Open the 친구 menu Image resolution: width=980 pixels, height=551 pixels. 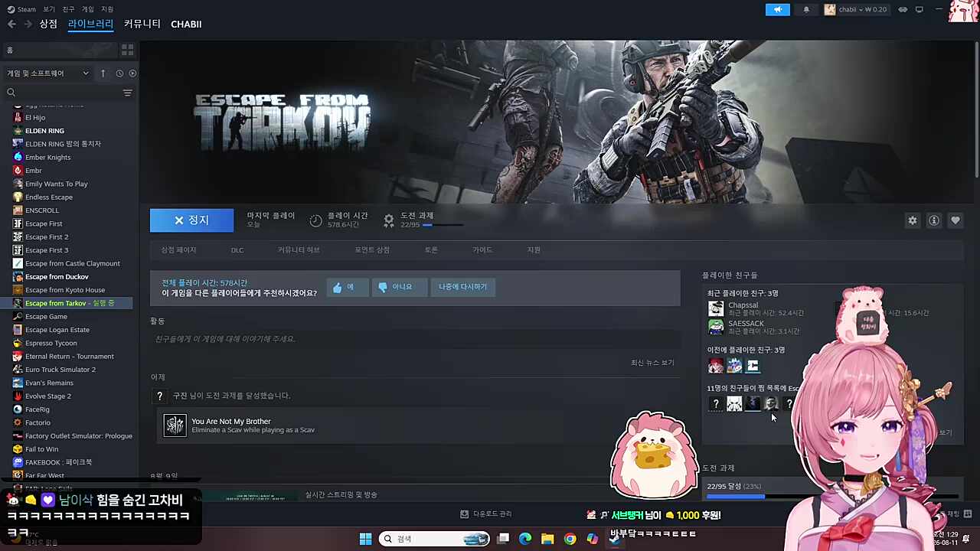pyautogui.click(x=68, y=9)
